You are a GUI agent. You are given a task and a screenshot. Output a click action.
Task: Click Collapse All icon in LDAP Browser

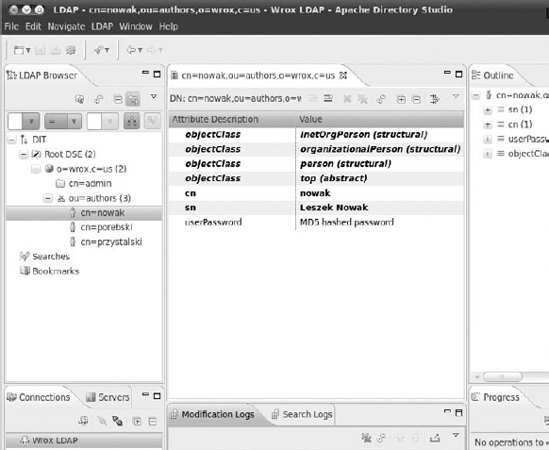point(118,99)
